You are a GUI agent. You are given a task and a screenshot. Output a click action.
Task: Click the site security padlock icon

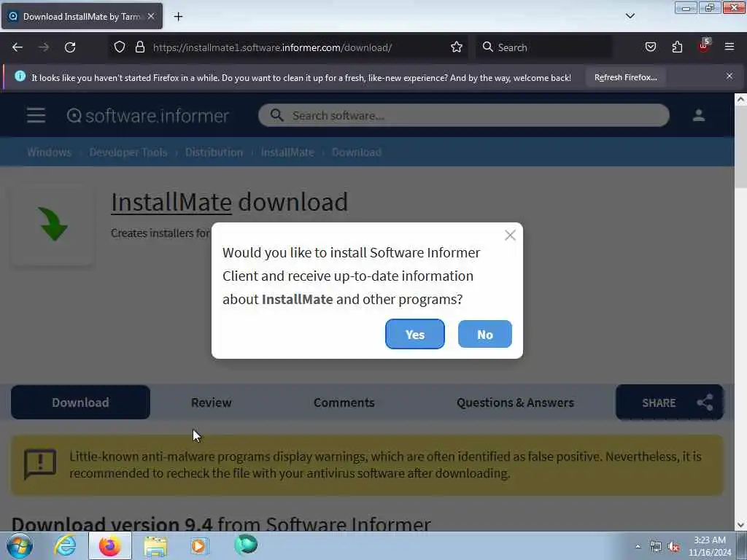pos(139,47)
